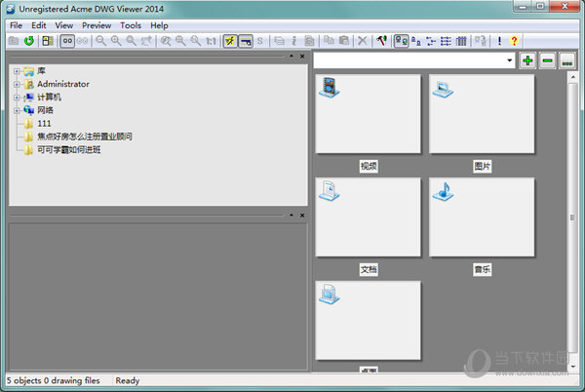
Task: Click the greyed double-pane view icon
Action: 83,41
